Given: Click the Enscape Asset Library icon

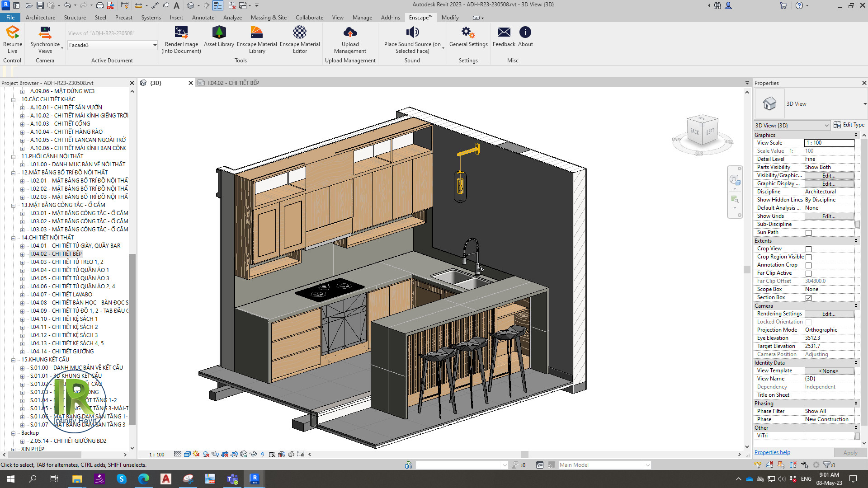Looking at the screenshot, I should click(x=219, y=33).
